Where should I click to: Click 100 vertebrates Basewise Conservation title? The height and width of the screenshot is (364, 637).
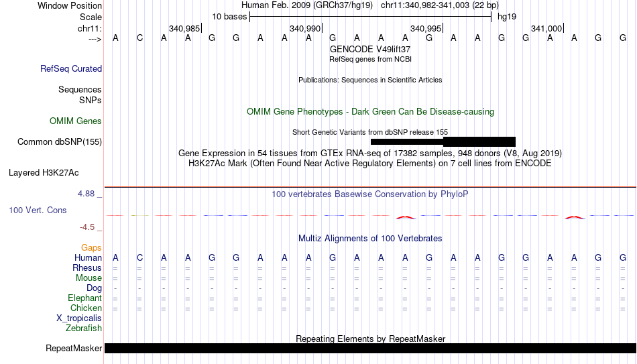(x=370, y=194)
